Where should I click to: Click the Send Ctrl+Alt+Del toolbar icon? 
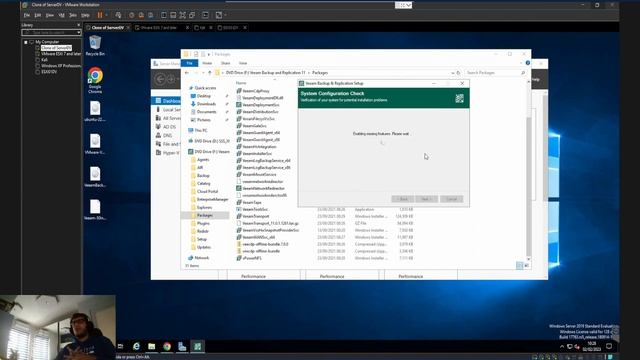click(118, 15)
